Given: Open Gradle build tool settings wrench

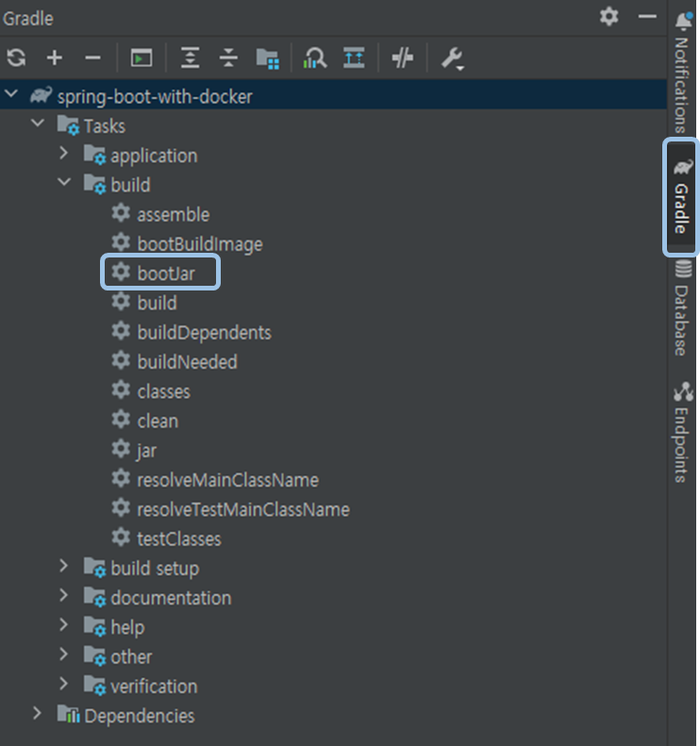Looking at the screenshot, I should (x=452, y=59).
